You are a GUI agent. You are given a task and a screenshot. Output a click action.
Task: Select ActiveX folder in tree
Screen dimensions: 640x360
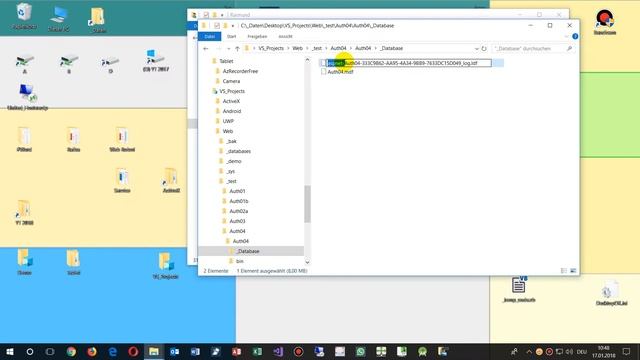[x=231, y=101]
